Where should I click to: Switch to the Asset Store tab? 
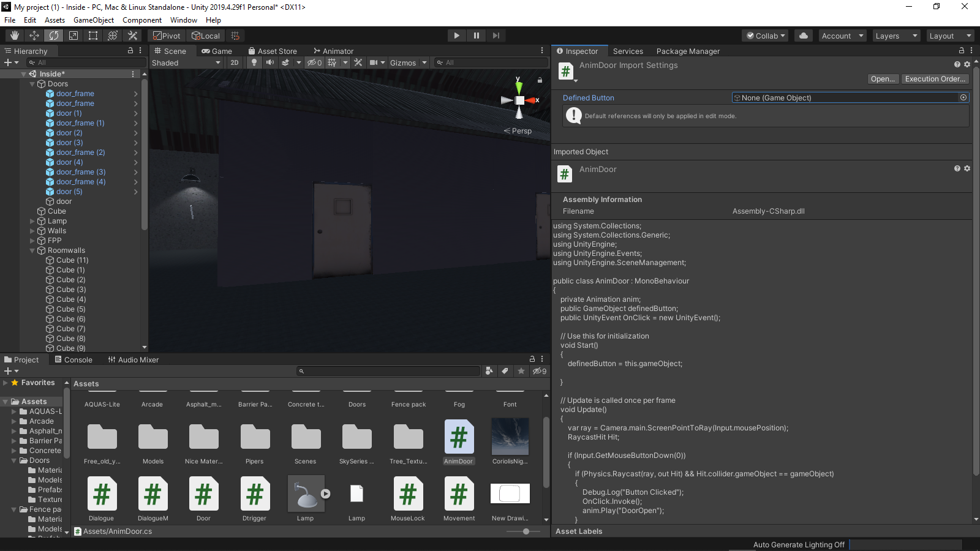pyautogui.click(x=273, y=51)
